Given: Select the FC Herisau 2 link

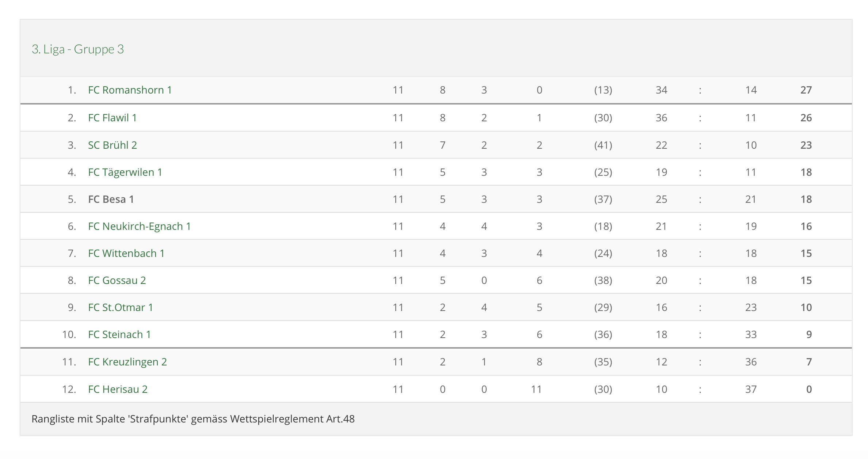Looking at the screenshot, I should pyautogui.click(x=118, y=389).
